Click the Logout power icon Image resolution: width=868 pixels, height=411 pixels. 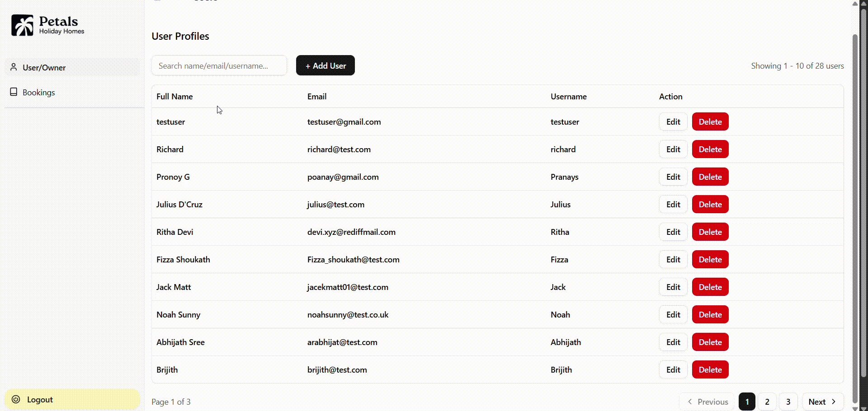point(16,399)
